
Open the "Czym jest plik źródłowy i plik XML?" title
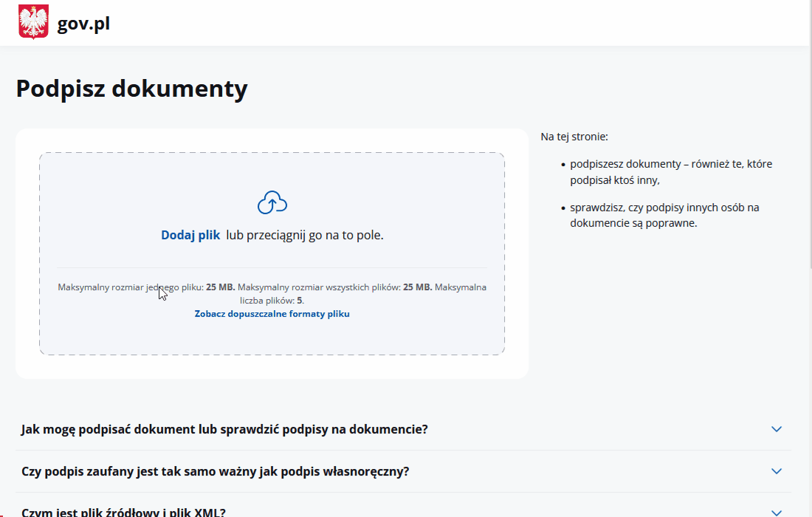[123, 512]
